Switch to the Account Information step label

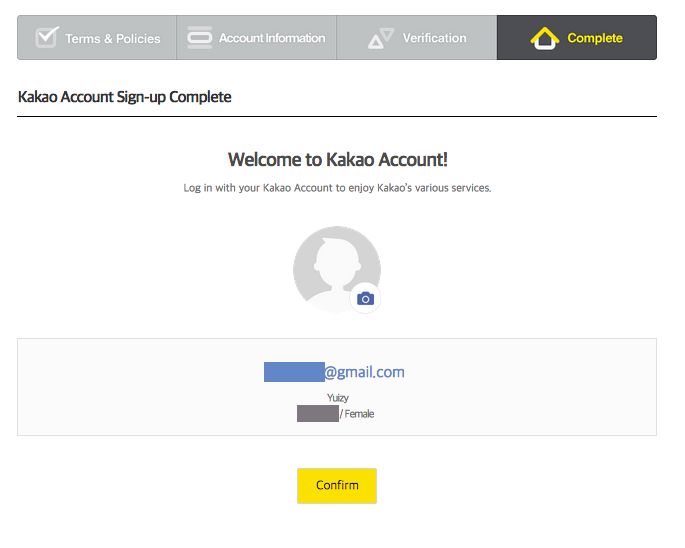coord(272,38)
